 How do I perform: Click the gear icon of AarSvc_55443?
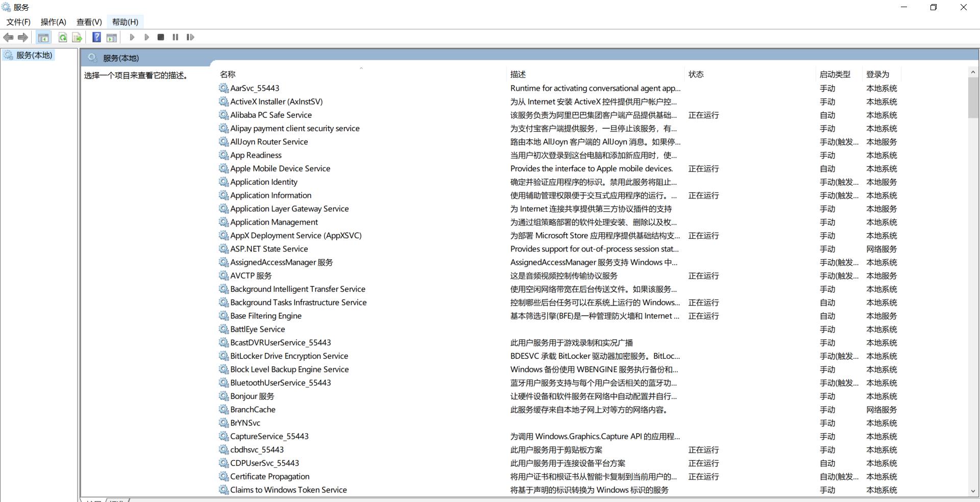coord(224,88)
